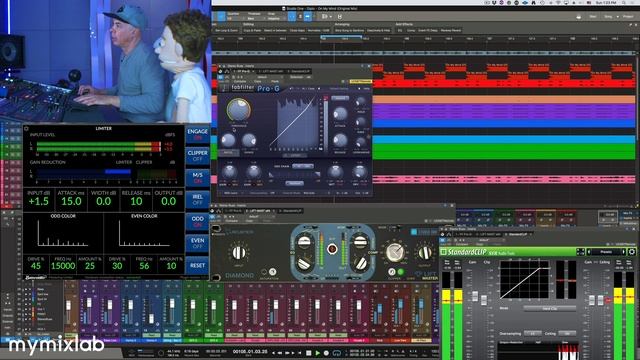Click the StandardCLIP Gain slider handle
This screenshot has height=360, width=640.
point(475,296)
